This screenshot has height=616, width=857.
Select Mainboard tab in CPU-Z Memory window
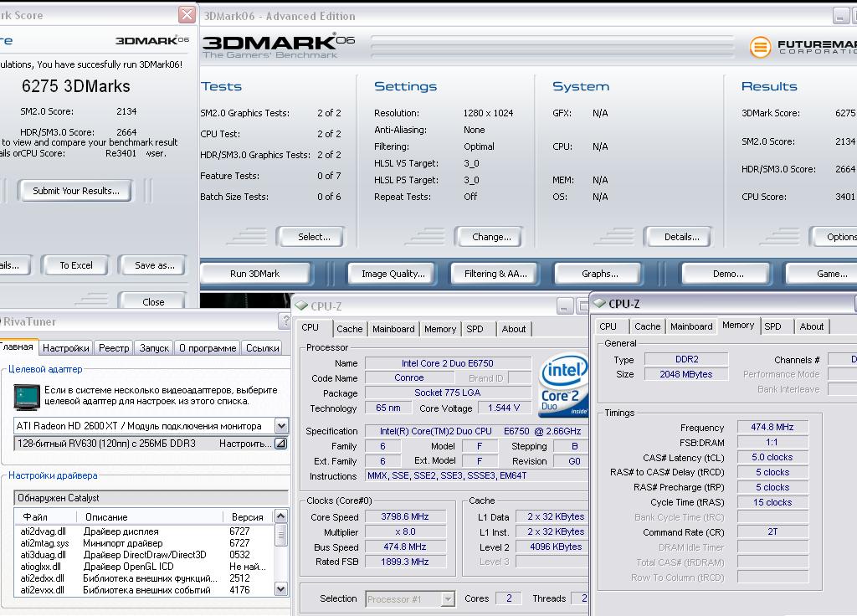(691, 326)
